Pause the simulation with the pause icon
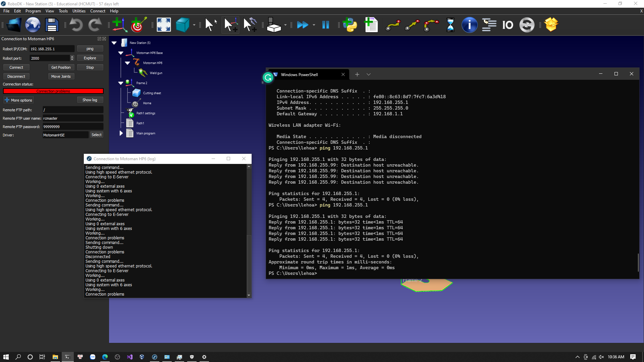This screenshot has width=644, height=362. 325,25
